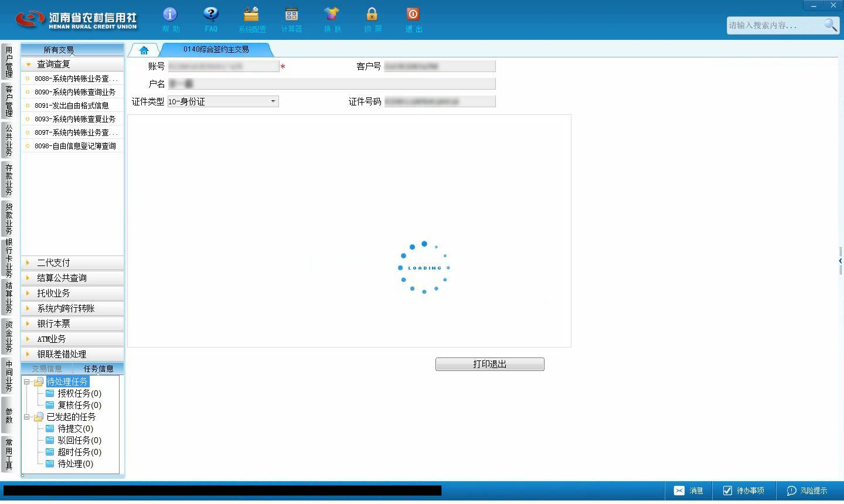Image resolution: width=844 pixels, height=504 pixels.
Task: Open the 证件类型 dropdown (10-身份证)
Action: coord(223,101)
